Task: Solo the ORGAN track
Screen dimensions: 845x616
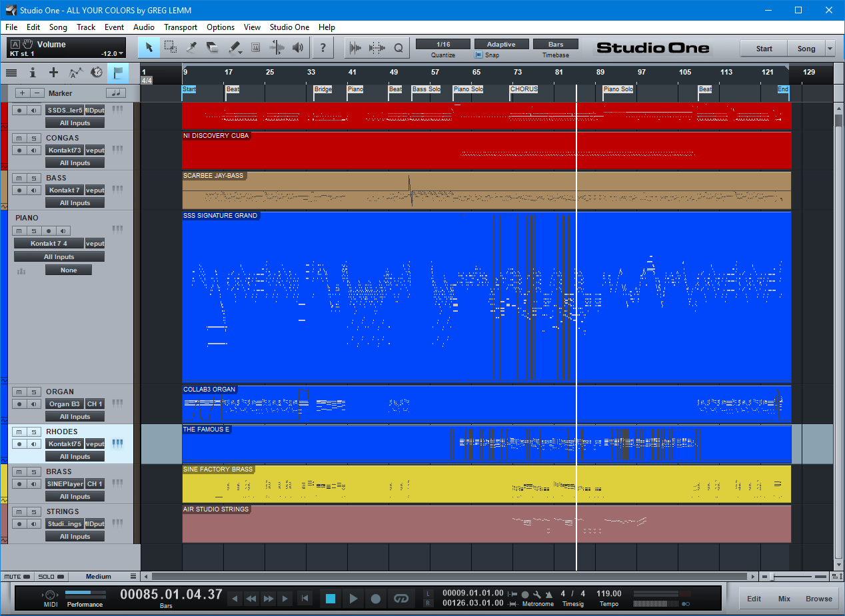Action: [33, 392]
